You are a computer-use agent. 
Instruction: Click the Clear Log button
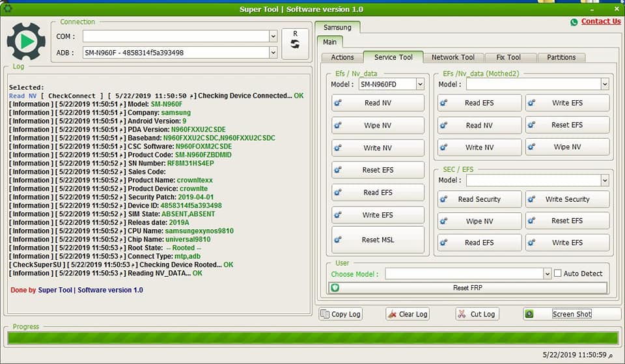pyautogui.click(x=408, y=314)
